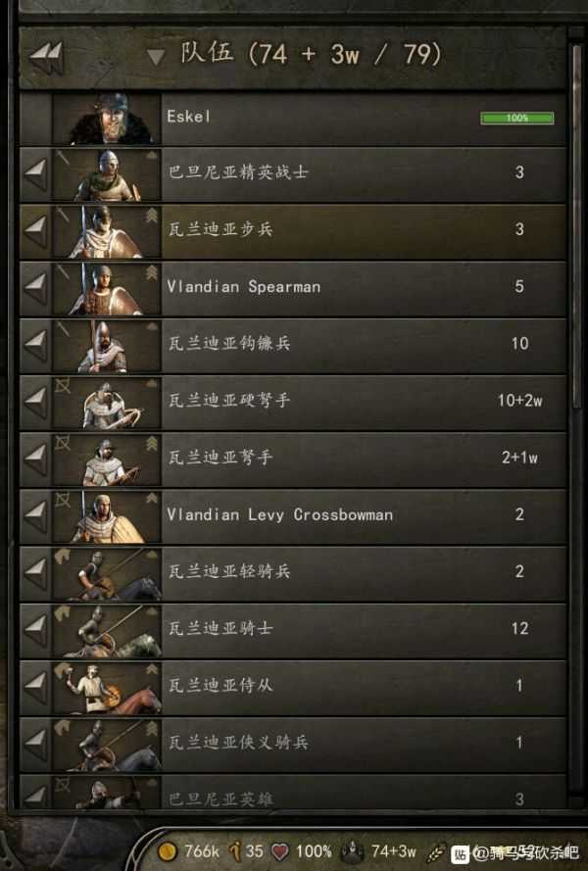The height and width of the screenshot is (871, 588).
Task: Select the 瓦兰迪亚轻骑兵 troop row
Action: coord(293,574)
